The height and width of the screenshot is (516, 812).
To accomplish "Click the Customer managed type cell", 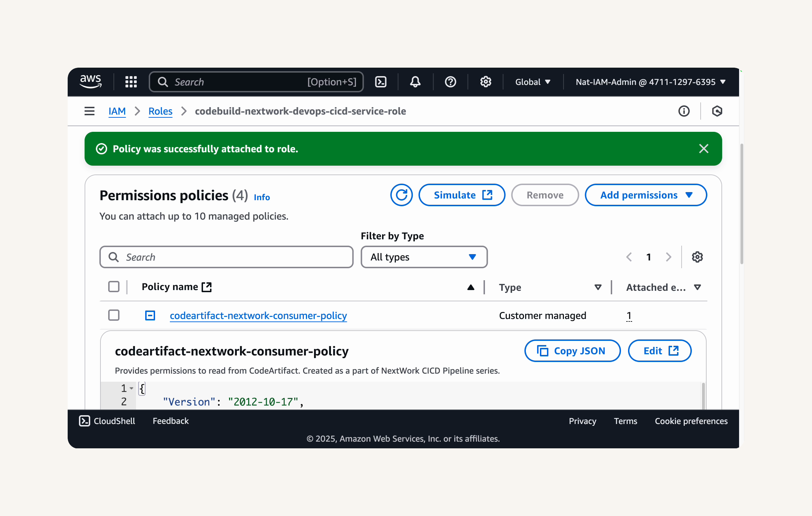I will 543,315.
